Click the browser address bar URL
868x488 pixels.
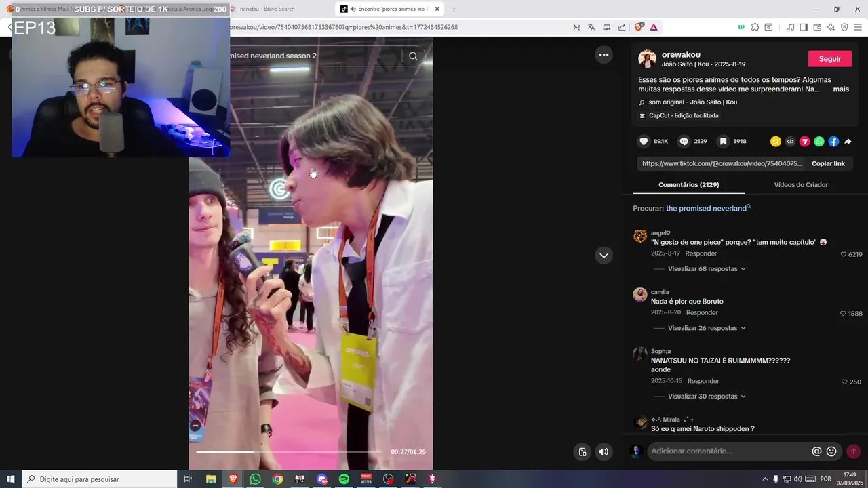point(344,27)
